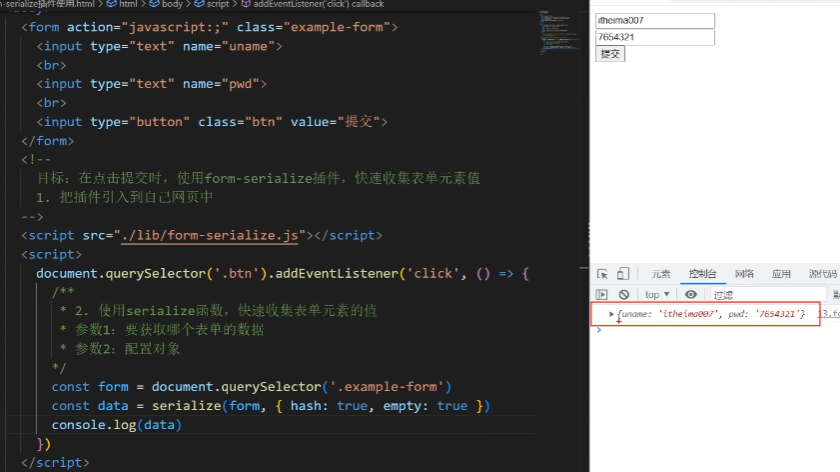The height and width of the screenshot is (472, 840).
Task: Click the input line with name="uname"
Action: pyautogui.click(x=159, y=47)
